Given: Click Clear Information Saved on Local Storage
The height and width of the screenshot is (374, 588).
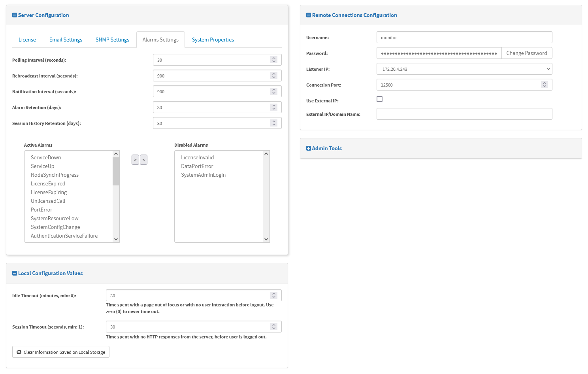Looking at the screenshot, I should 64,352.
